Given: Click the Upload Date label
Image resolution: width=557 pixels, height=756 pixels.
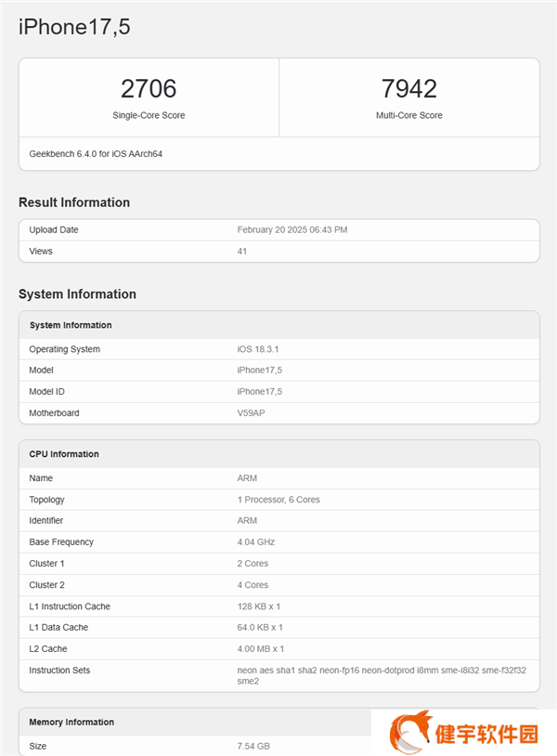Looking at the screenshot, I should tap(54, 230).
